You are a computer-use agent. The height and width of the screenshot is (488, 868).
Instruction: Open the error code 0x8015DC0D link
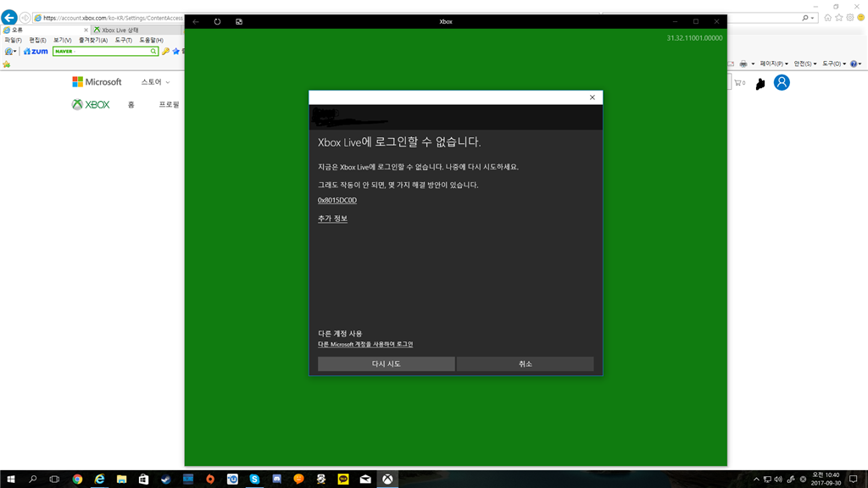(x=337, y=200)
